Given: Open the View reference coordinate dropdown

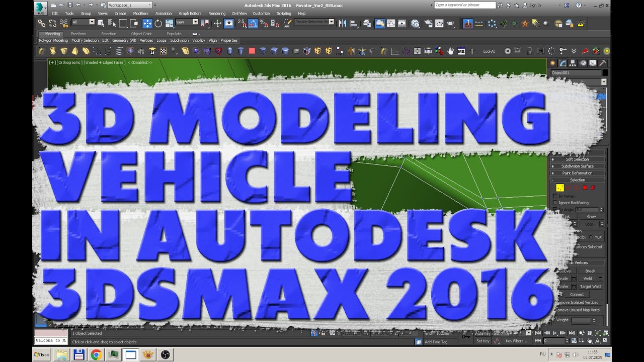Looking at the screenshot, I should (x=187, y=22).
